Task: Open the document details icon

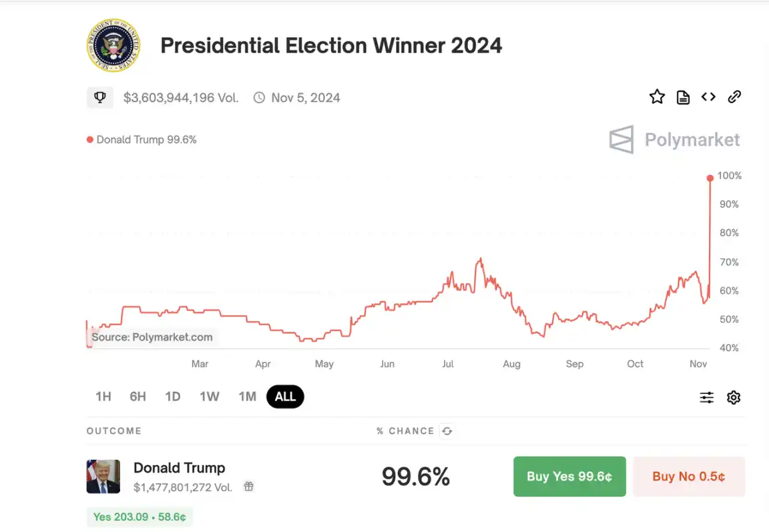Action: (683, 97)
